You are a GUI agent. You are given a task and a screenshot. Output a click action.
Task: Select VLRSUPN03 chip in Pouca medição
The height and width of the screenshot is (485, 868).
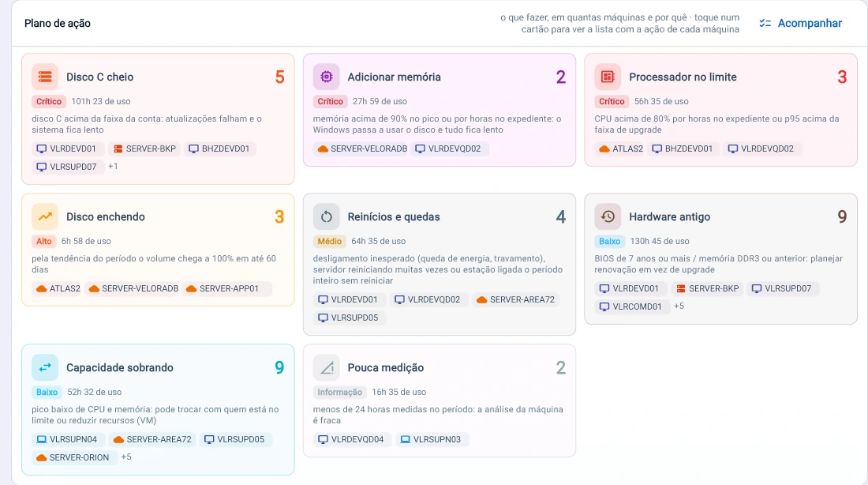[431, 439]
